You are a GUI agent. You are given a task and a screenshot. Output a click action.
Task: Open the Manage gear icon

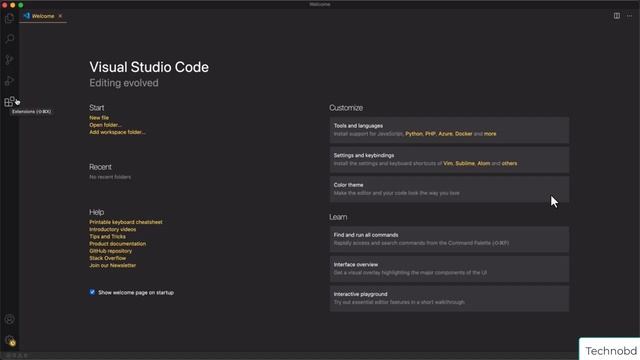point(10,340)
